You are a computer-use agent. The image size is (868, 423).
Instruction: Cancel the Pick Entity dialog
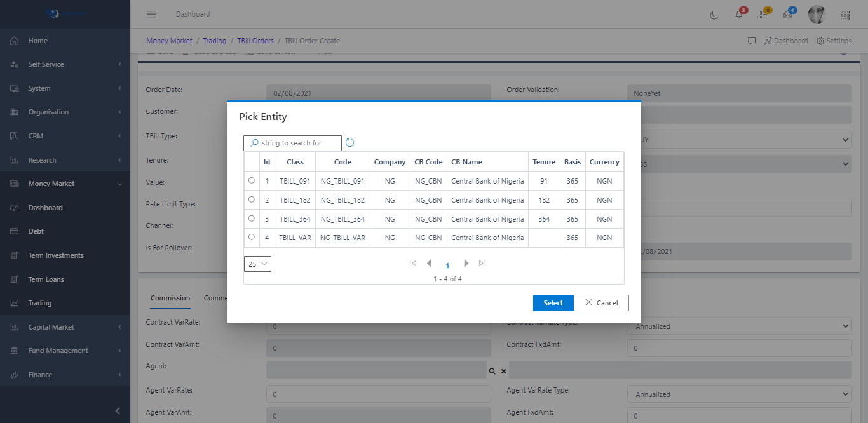[601, 303]
